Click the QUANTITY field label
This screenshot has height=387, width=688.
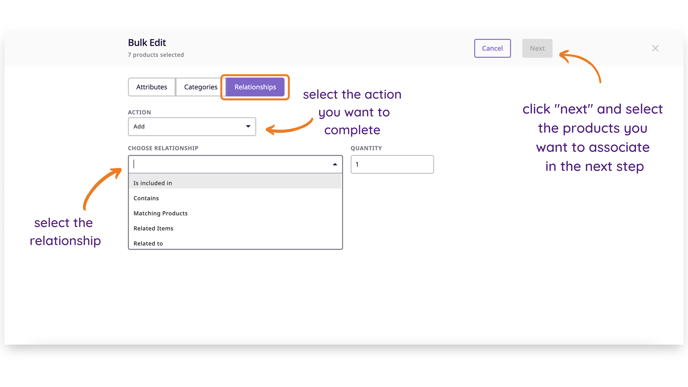pos(366,148)
